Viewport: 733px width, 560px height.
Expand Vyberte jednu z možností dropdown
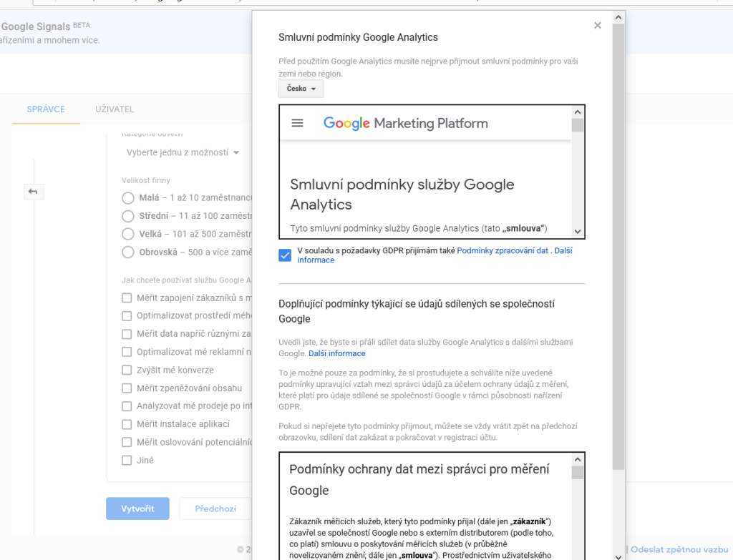tap(183, 152)
